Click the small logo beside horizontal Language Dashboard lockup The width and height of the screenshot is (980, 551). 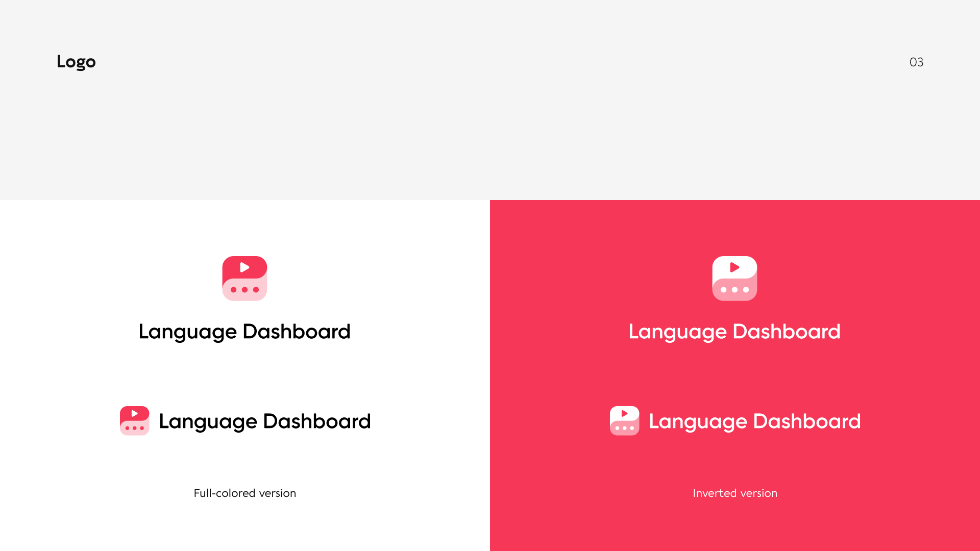[134, 420]
